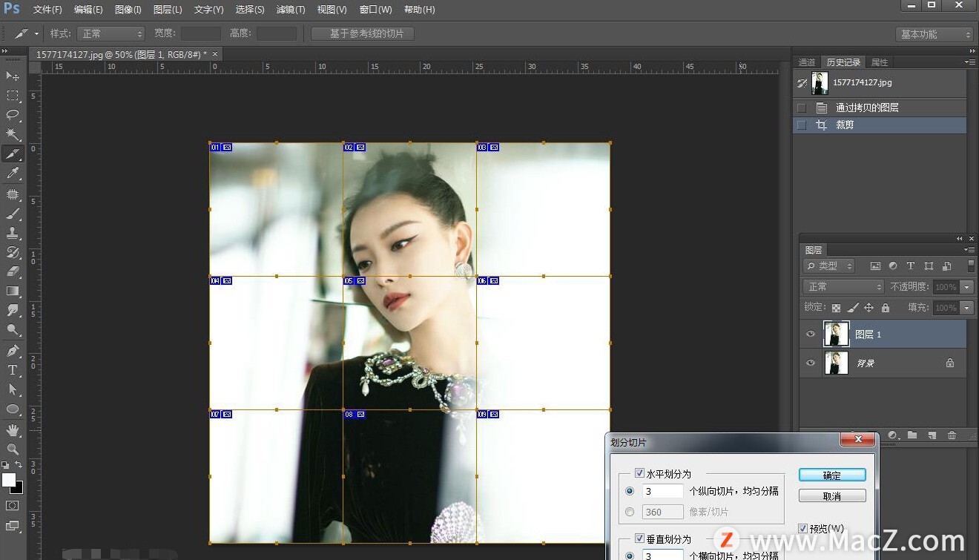Open 滤镜(T) menu
This screenshot has height=560, width=979.
290,10
